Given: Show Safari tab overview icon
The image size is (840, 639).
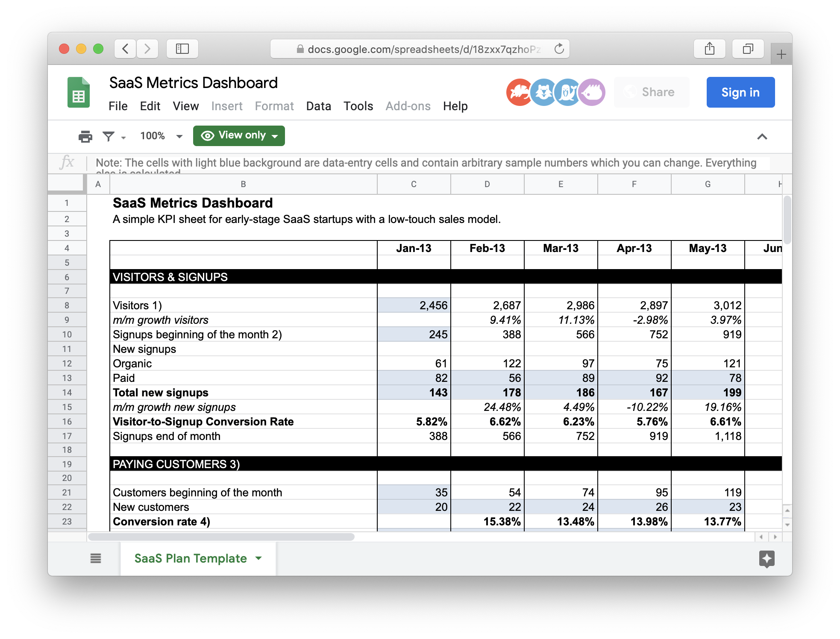Looking at the screenshot, I should [748, 49].
